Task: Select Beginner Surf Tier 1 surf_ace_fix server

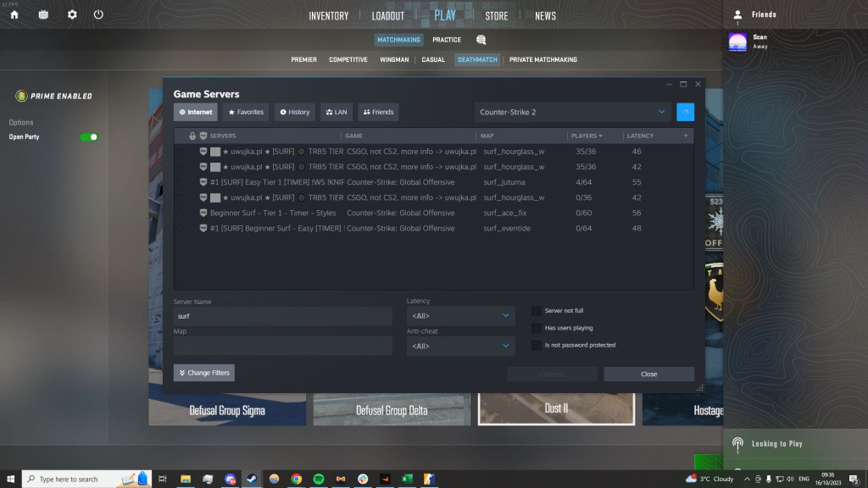Action: point(433,213)
